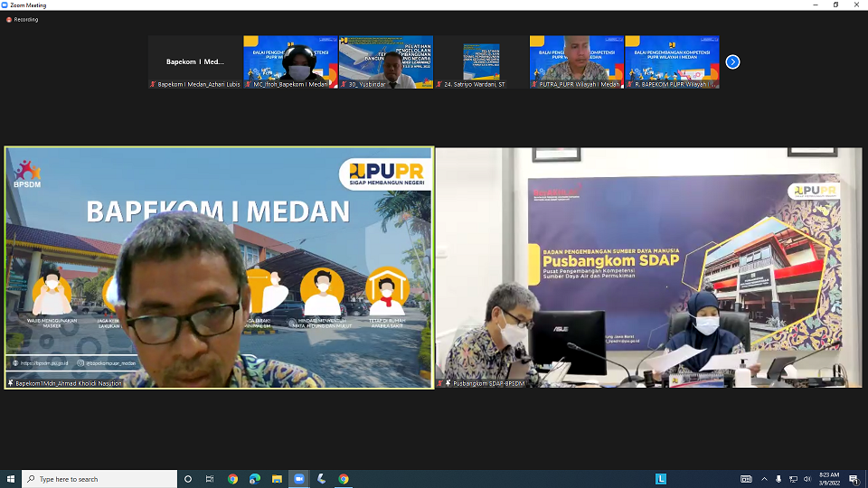Open the Windows Start menu
The width and height of the screenshot is (868, 488).
click(x=11, y=479)
